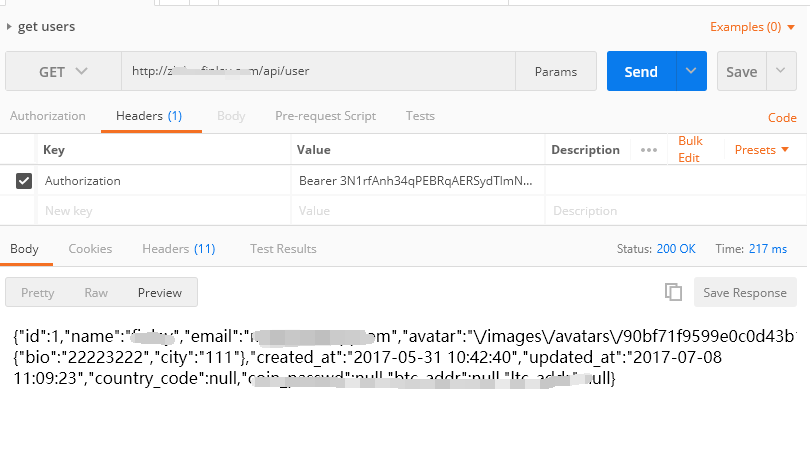Viewport: 810px width, 475px height.
Task: Open the response Cookies tab
Action: coord(90,249)
